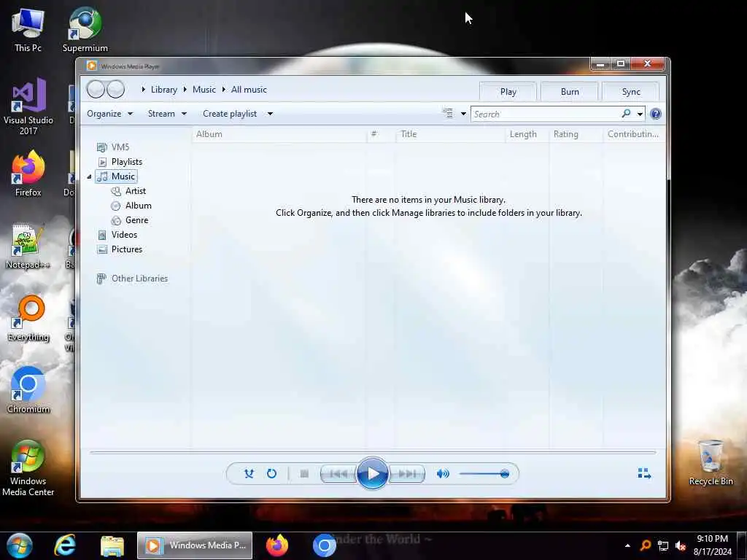Switch to the Play tab
The image size is (747, 560).
pyautogui.click(x=508, y=91)
